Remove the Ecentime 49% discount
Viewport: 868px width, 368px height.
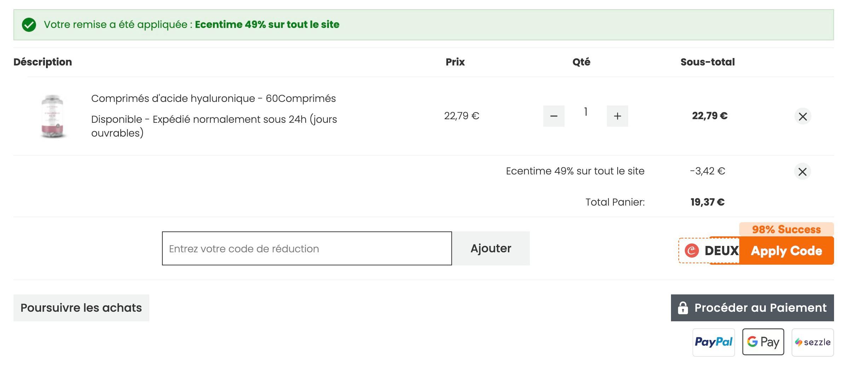803,172
